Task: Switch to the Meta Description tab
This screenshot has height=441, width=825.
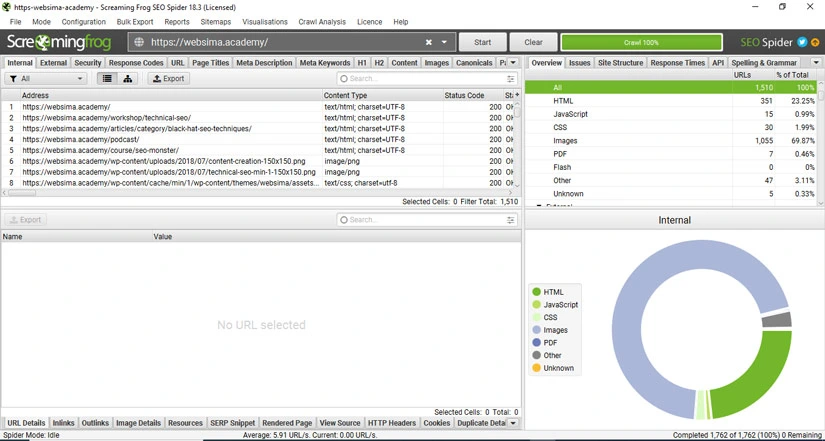Action: click(x=264, y=63)
